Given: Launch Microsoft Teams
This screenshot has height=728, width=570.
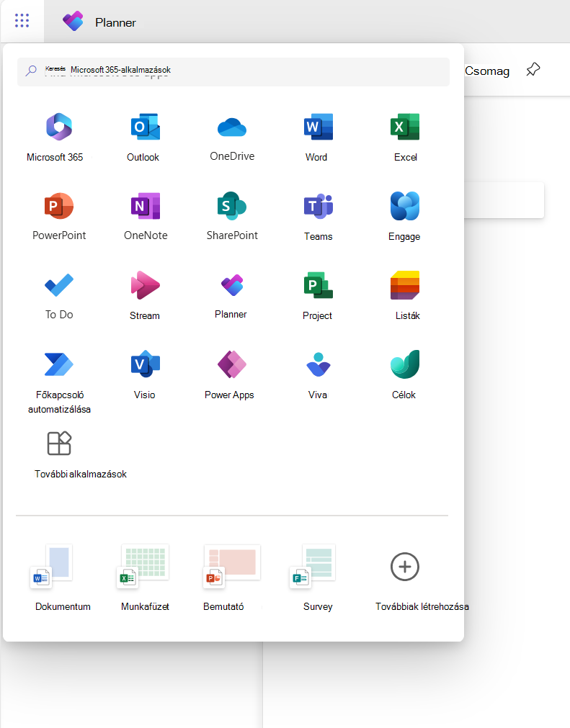Looking at the screenshot, I should (319, 216).
